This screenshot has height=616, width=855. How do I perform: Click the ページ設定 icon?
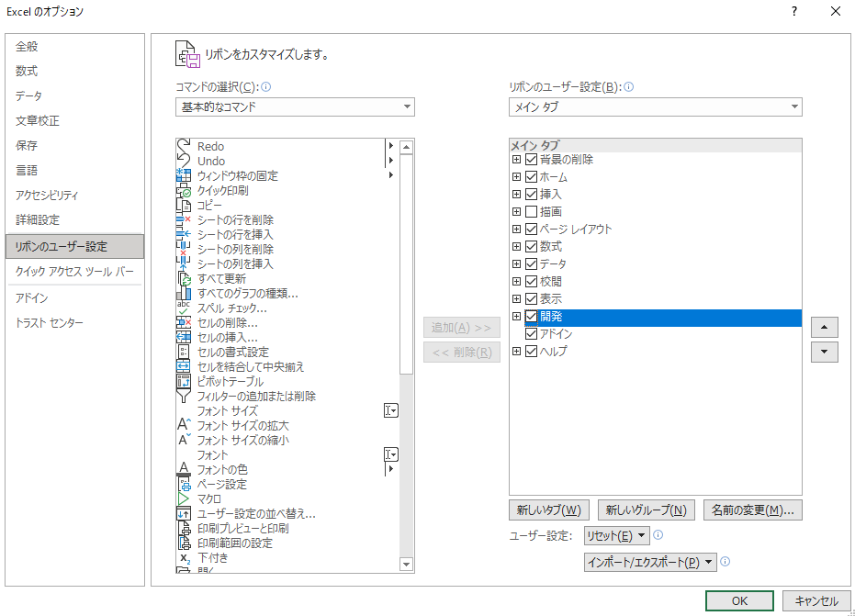pos(184,484)
